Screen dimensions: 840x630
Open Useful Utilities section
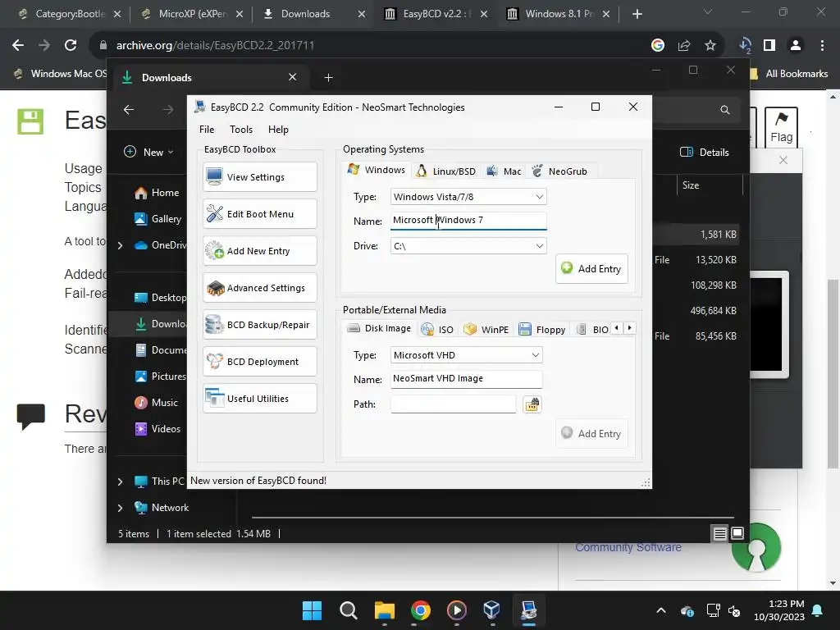(x=260, y=399)
